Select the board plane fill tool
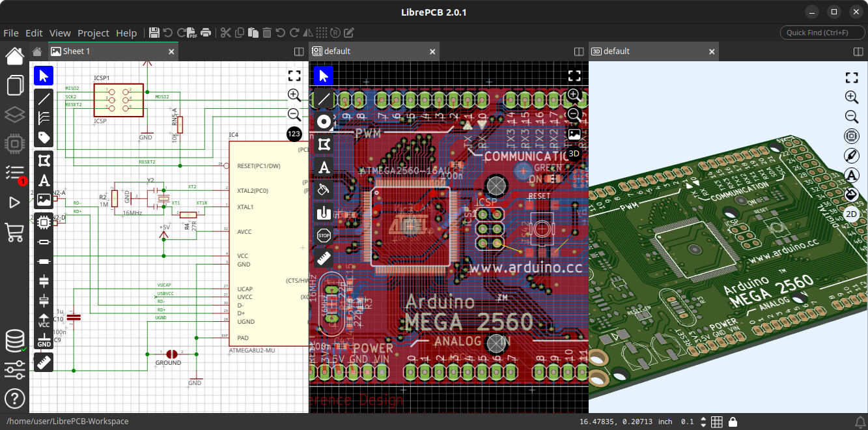 click(324, 190)
